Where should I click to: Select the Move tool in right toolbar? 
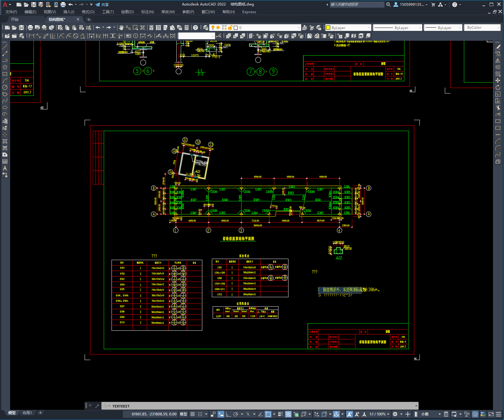[498, 81]
